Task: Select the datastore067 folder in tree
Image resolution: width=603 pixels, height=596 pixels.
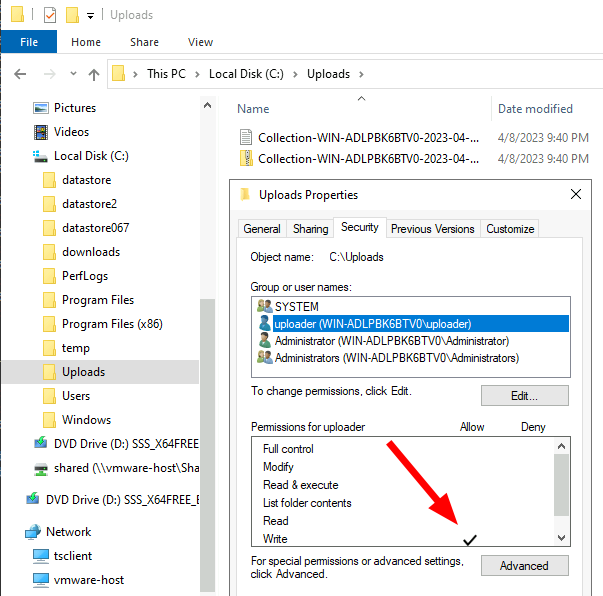Action: 95,228
